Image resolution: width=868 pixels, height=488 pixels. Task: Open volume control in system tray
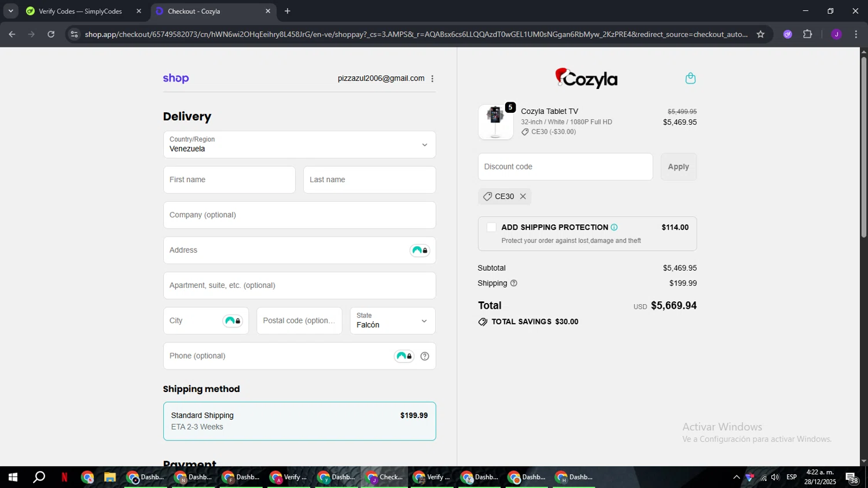[775, 477]
